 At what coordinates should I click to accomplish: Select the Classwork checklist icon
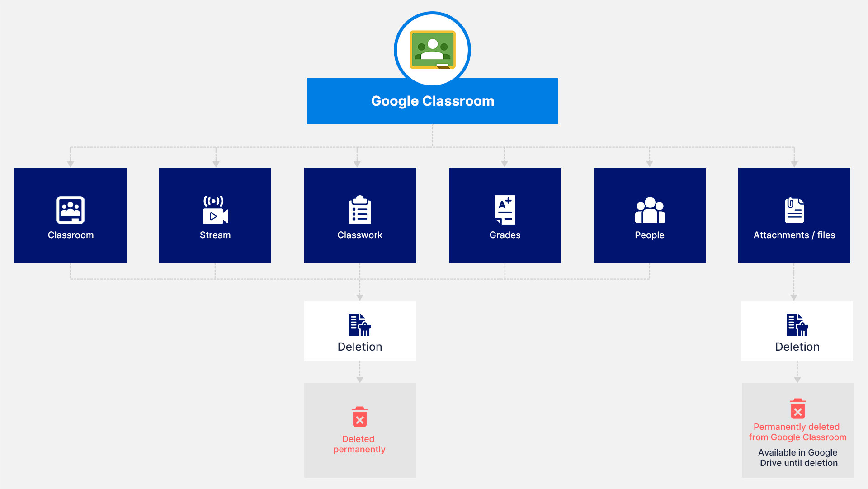click(359, 209)
